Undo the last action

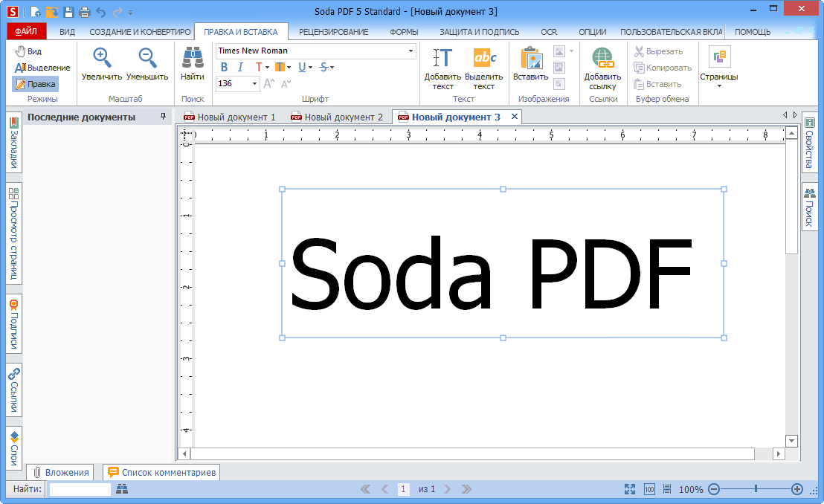pyautogui.click(x=101, y=12)
